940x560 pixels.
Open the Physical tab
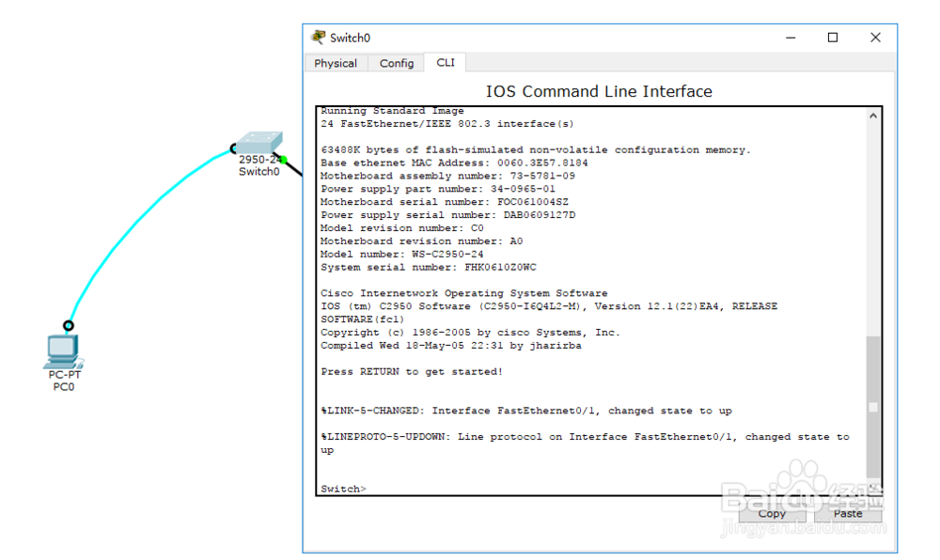pos(336,63)
